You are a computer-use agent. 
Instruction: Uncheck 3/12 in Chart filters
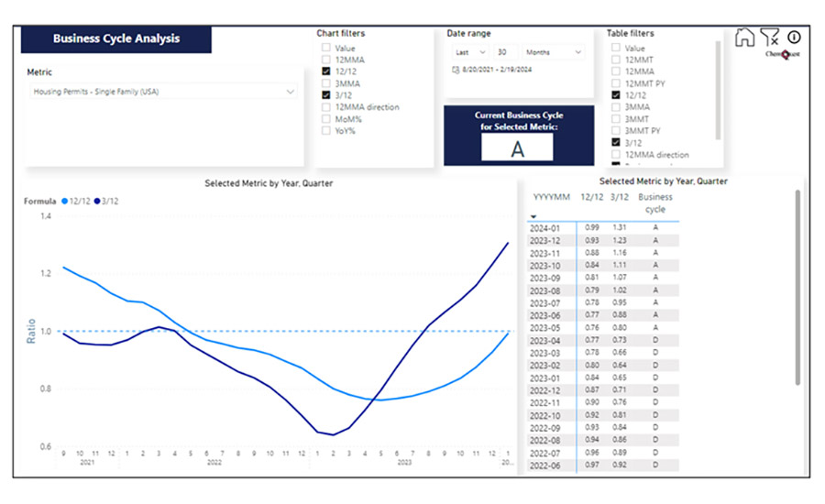(x=326, y=94)
